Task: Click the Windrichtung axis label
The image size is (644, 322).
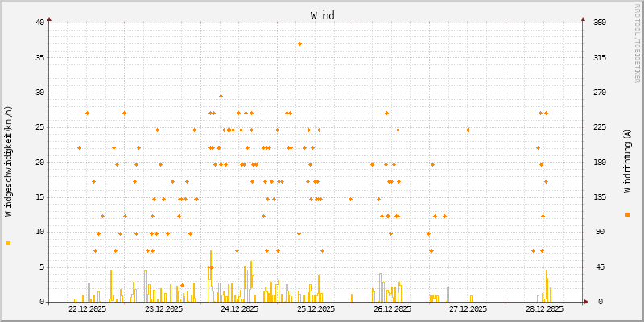Action: click(627, 161)
